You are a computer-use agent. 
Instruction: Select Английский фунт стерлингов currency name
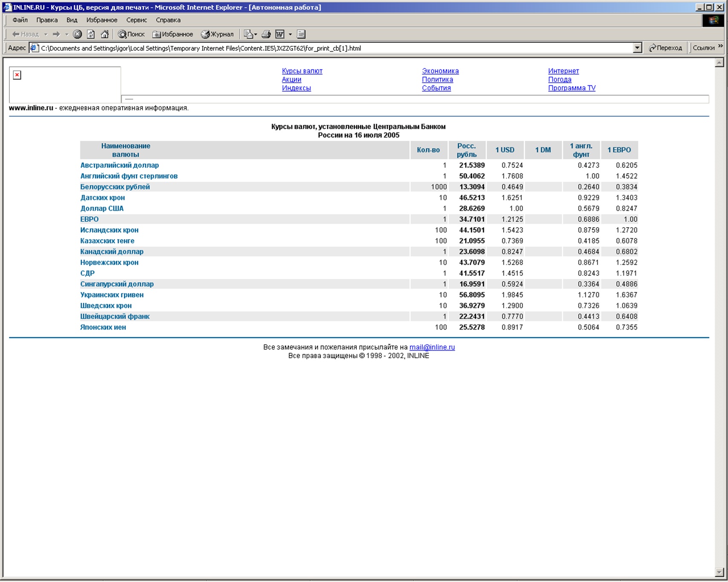coord(129,176)
